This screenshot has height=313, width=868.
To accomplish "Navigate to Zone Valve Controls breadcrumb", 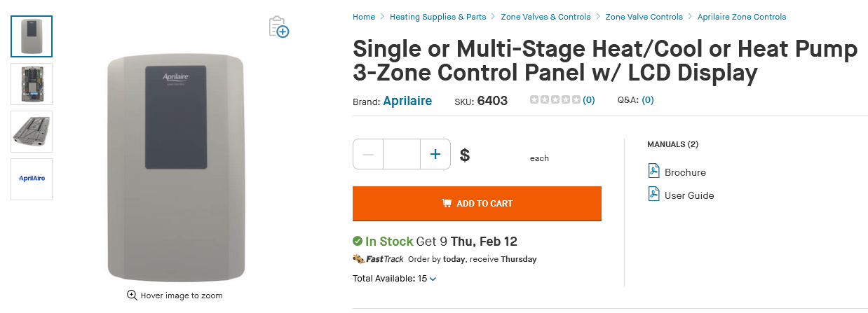I will (x=644, y=17).
